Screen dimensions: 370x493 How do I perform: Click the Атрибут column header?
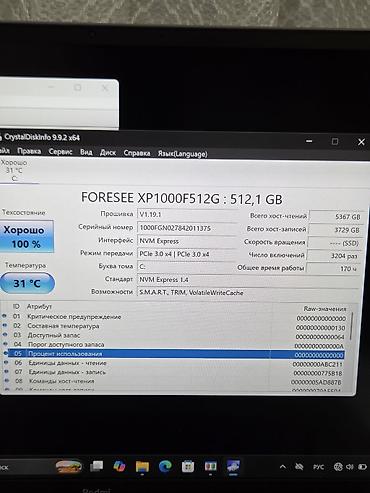39,306
